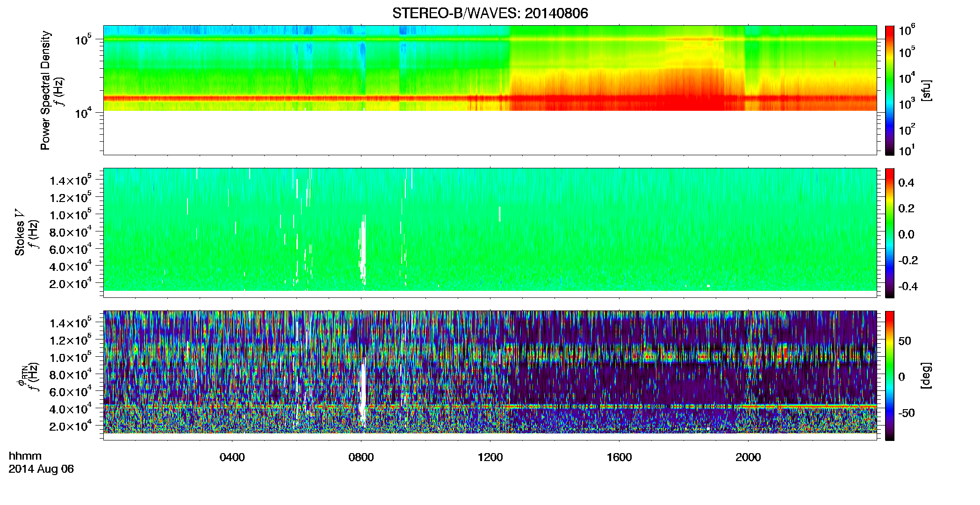
Task: Select the 1600 time tick label
Action: click(619, 457)
